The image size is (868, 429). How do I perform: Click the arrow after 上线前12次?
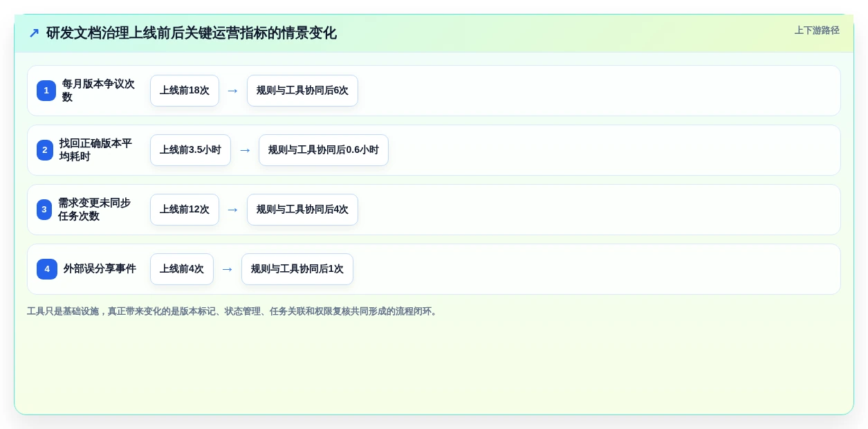pos(233,210)
